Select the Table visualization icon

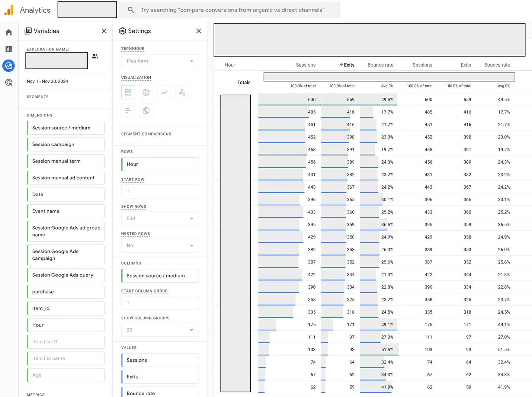point(128,93)
